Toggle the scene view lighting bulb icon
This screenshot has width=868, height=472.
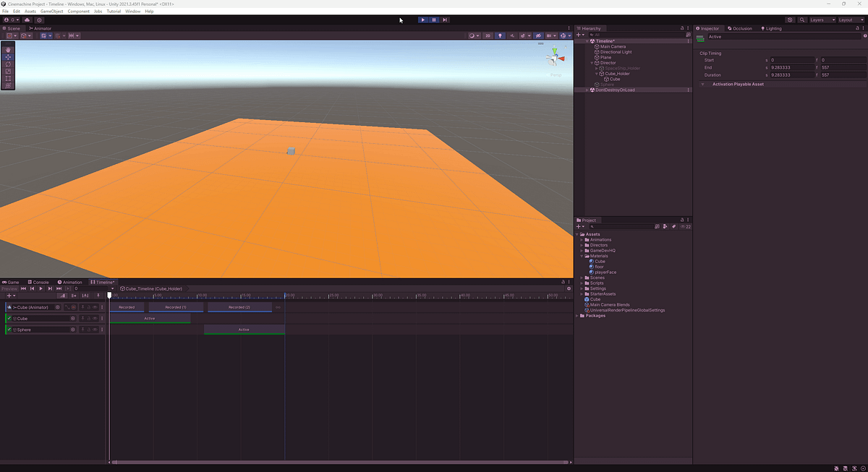[500, 35]
